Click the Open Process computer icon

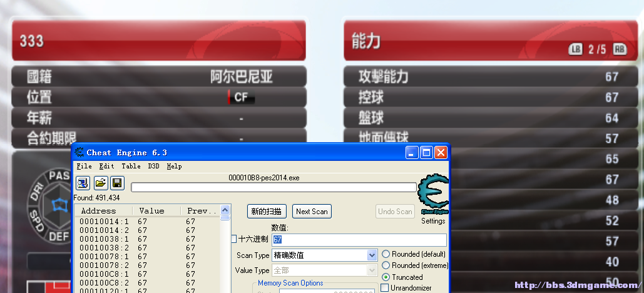(x=83, y=183)
